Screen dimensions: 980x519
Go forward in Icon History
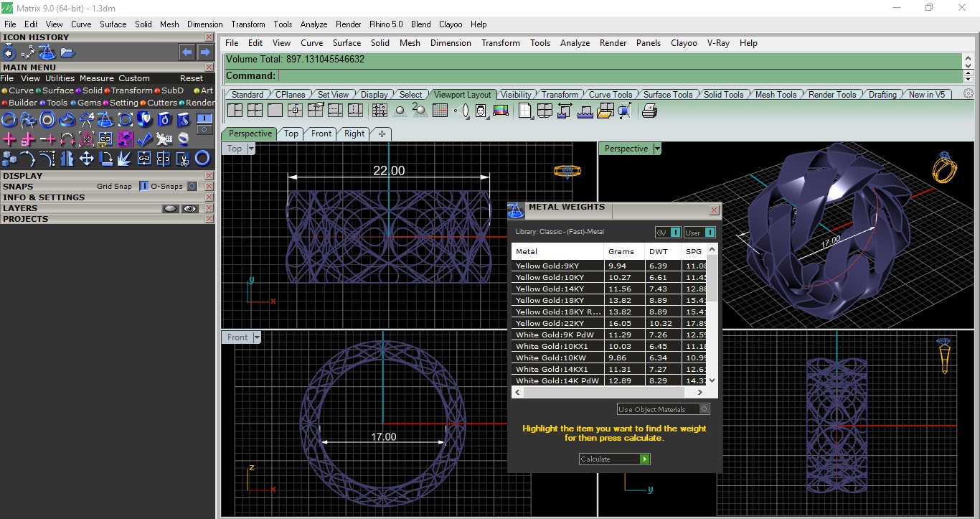[x=205, y=52]
